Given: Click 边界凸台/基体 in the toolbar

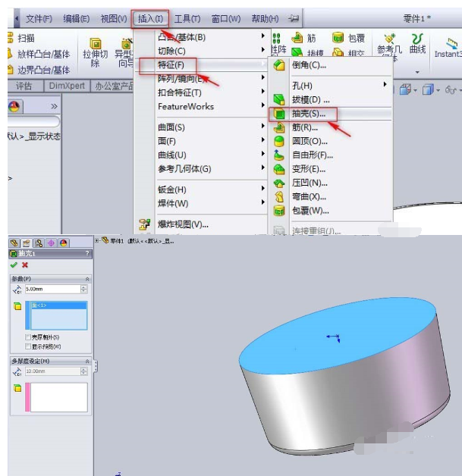Looking at the screenshot, I should (39, 70).
